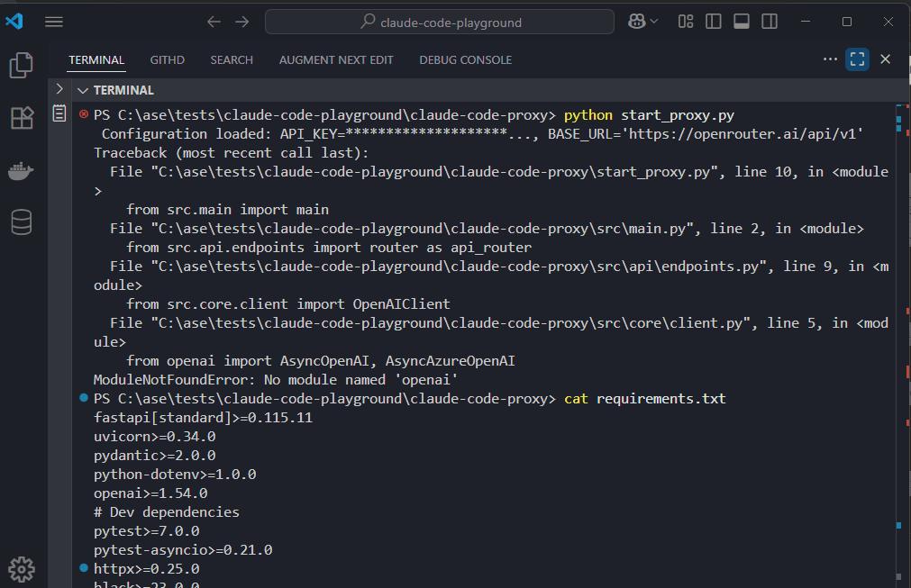Viewport: 911px width, 588px height.
Task: Open the Database view icon
Action: (x=22, y=222)
